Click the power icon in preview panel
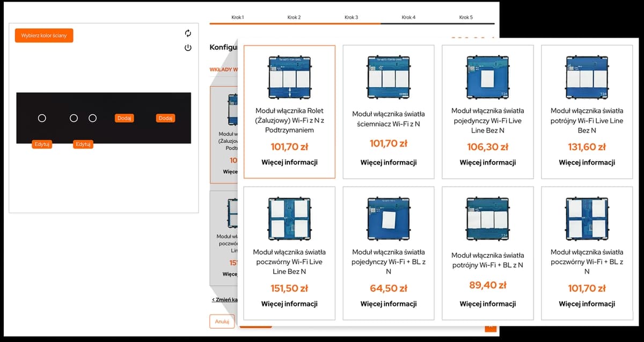The image size is (644, 342). tap(188, 48)
